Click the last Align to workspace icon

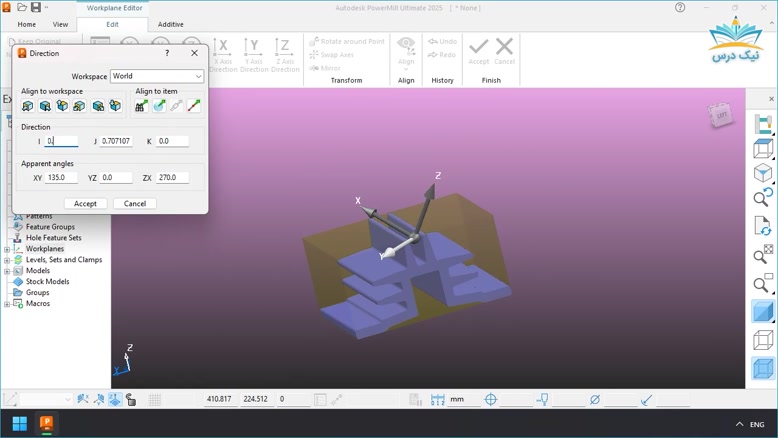pos(115,106)
